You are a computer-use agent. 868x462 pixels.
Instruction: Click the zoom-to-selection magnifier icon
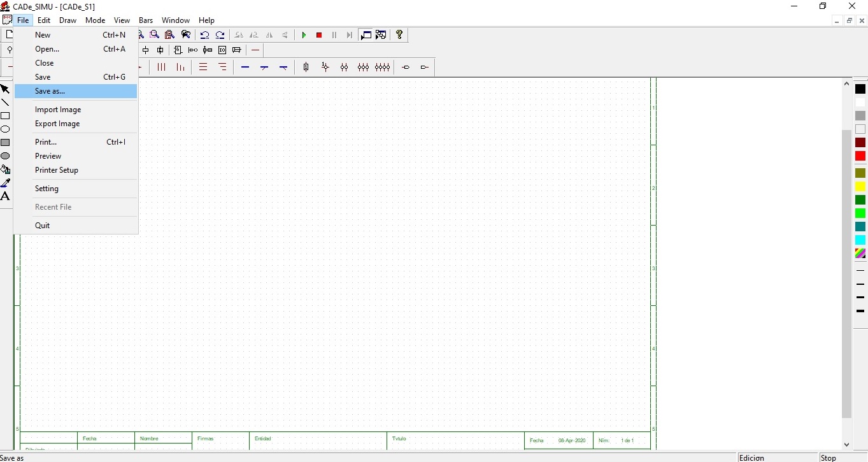[x=154, y=35]
